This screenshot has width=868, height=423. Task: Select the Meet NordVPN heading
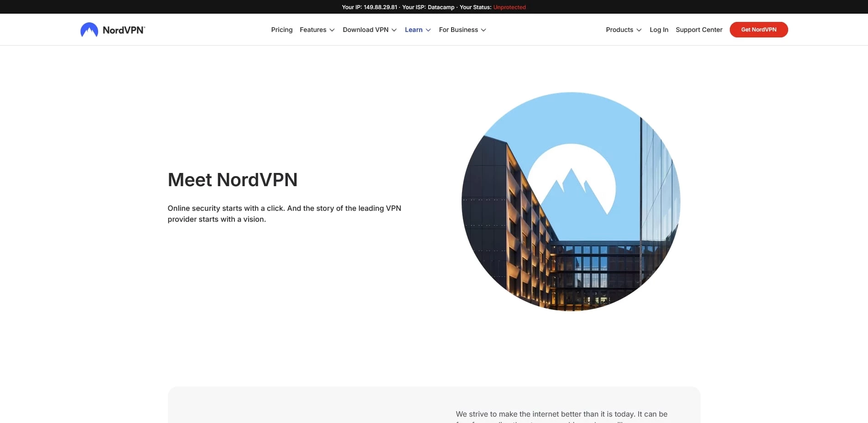232,180
